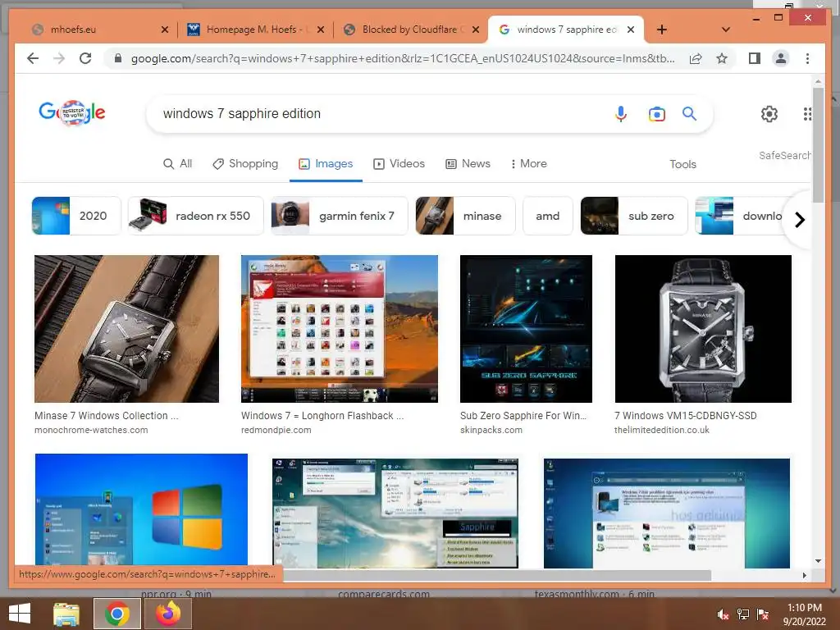840x630 pixels.
Task: Click the Google logo doodle
Action: 72,112
